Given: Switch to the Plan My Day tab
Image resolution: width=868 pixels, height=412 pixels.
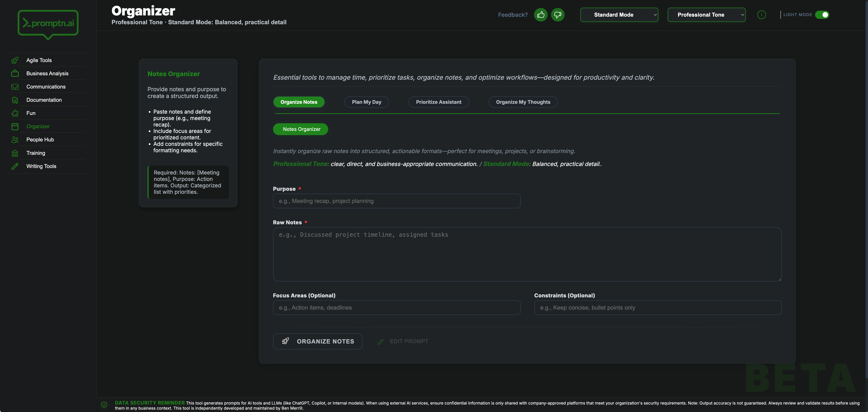Looking at the screenshot, I should 366,102.
